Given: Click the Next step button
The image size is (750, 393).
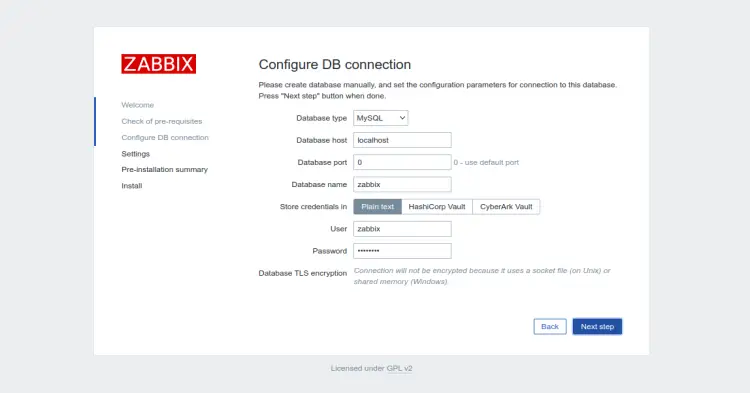Looking at the screenshot, I should coord(597,327).
